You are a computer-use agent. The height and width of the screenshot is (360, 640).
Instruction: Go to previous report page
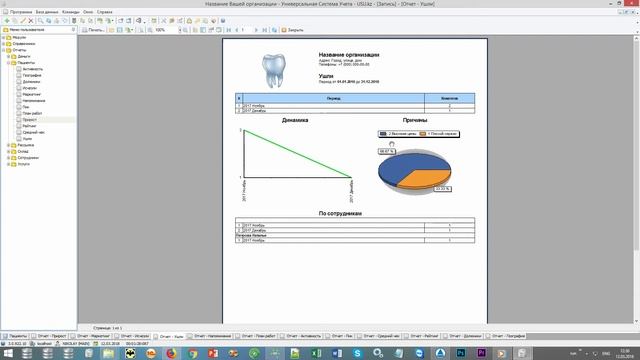click(236, 30)
